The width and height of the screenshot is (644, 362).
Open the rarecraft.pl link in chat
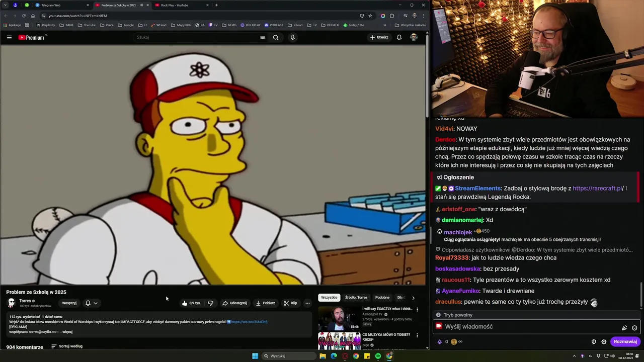(597, 188)
